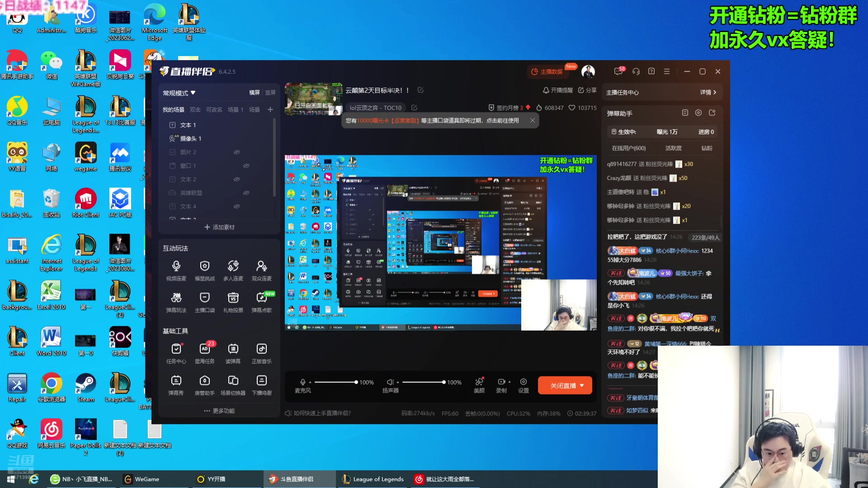This screenshot has width=868, height=488.
Task: Toggle microphone mute button
Action: tap(302, 382)
